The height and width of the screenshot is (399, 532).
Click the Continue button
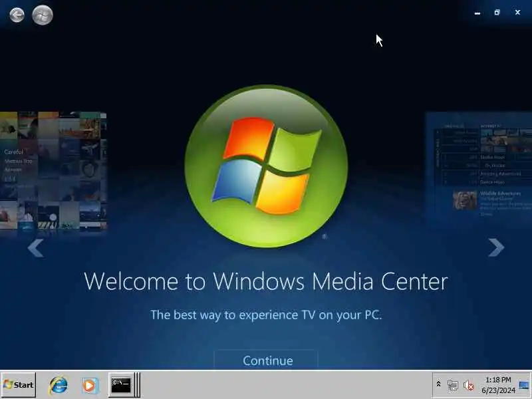click(267, 360)
